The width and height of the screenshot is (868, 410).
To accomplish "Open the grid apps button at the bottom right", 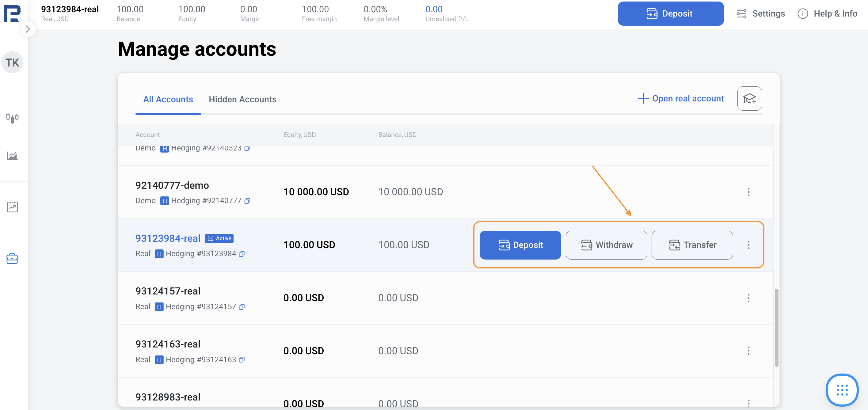I will (841, 390).
